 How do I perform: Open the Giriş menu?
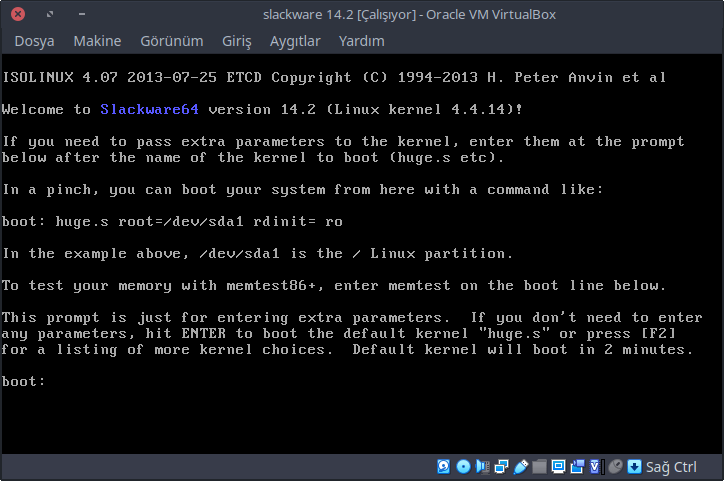tap(237, 41)
